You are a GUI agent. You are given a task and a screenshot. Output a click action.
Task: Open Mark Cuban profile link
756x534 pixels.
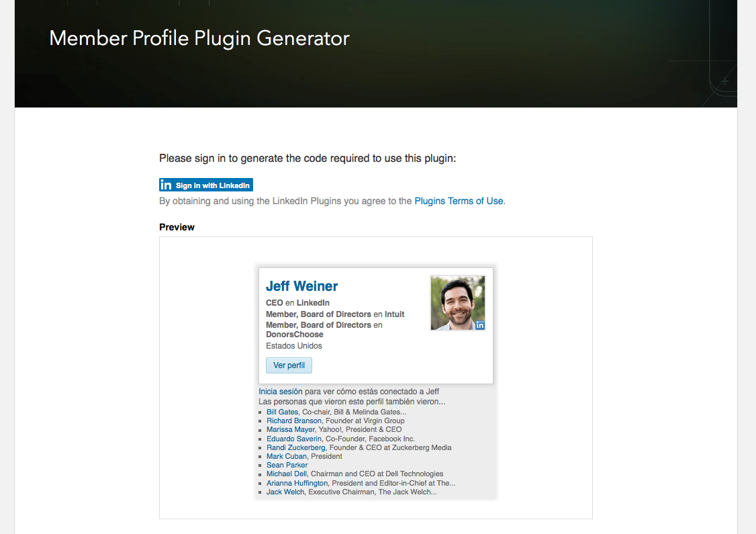click(x=287, y=456)
